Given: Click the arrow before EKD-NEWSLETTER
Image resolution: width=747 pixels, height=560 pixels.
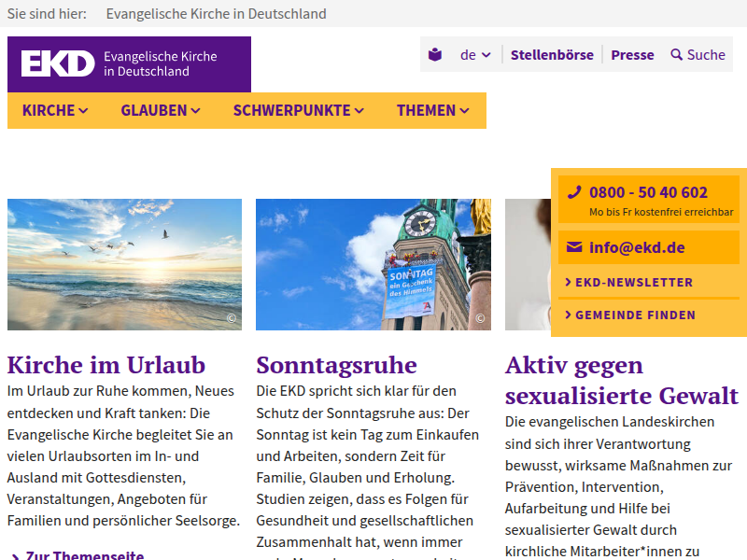Looking at the screenshot, I should tap(568, 283).
